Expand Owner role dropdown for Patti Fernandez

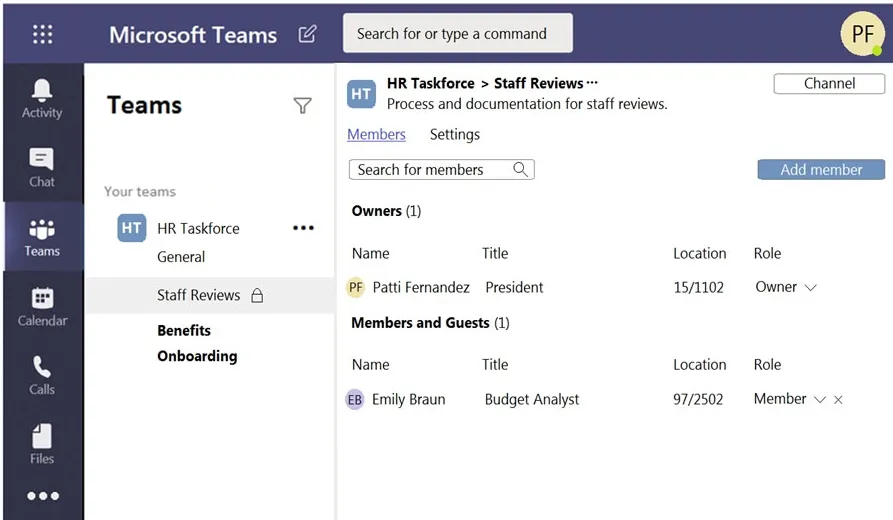click(x=810, y=288)
